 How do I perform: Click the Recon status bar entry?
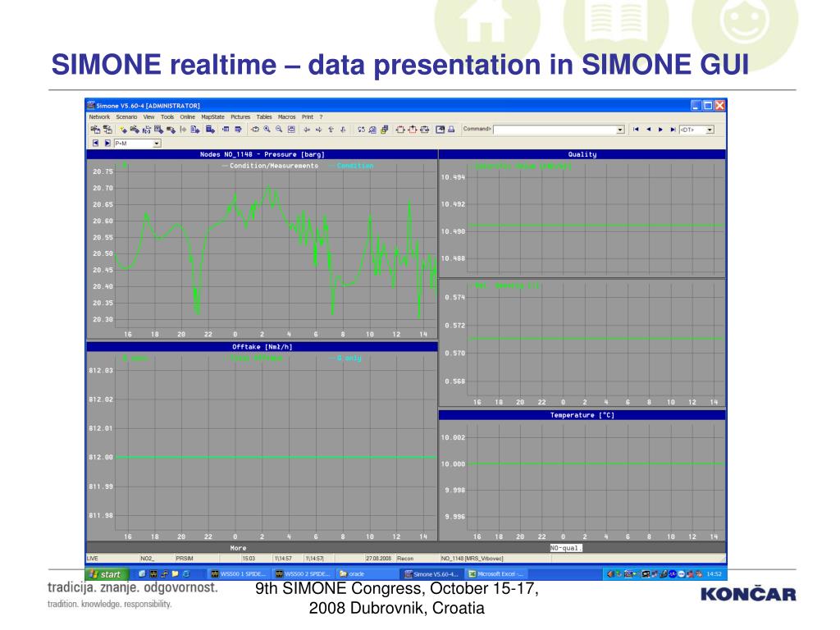(405, 558)
